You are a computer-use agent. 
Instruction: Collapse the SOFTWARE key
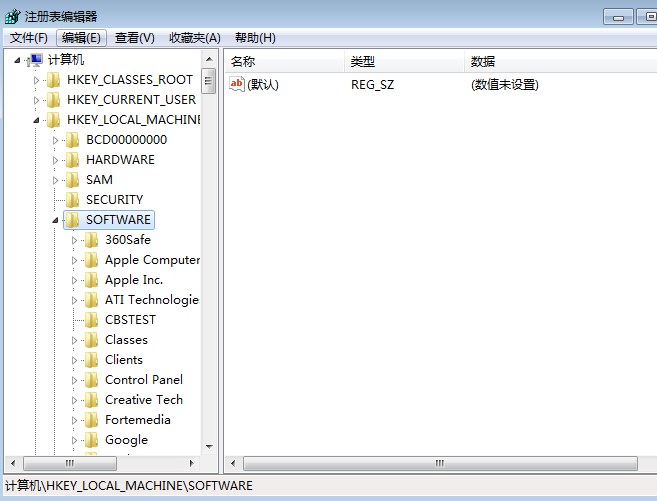click(x=55, y=220)
